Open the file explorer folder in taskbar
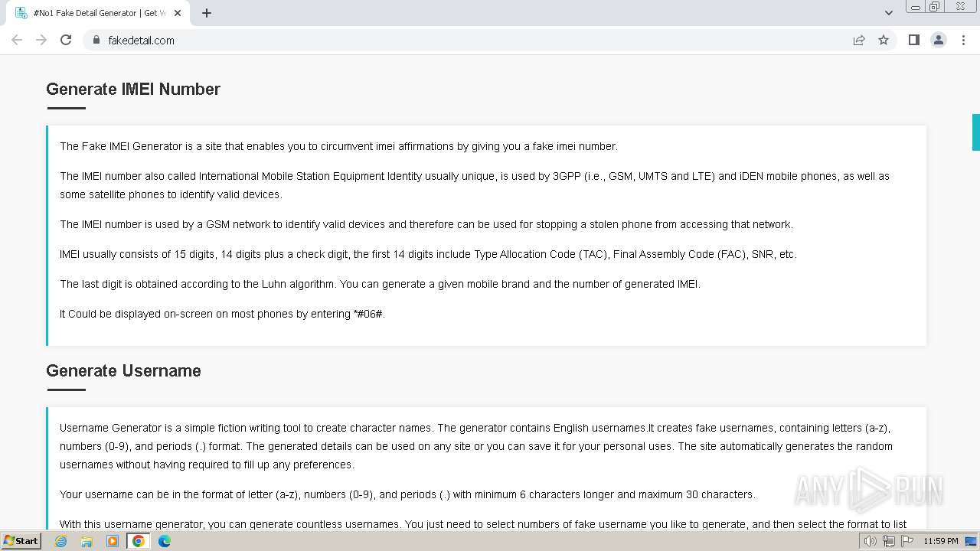980x551 pixels. coord(87,541)
